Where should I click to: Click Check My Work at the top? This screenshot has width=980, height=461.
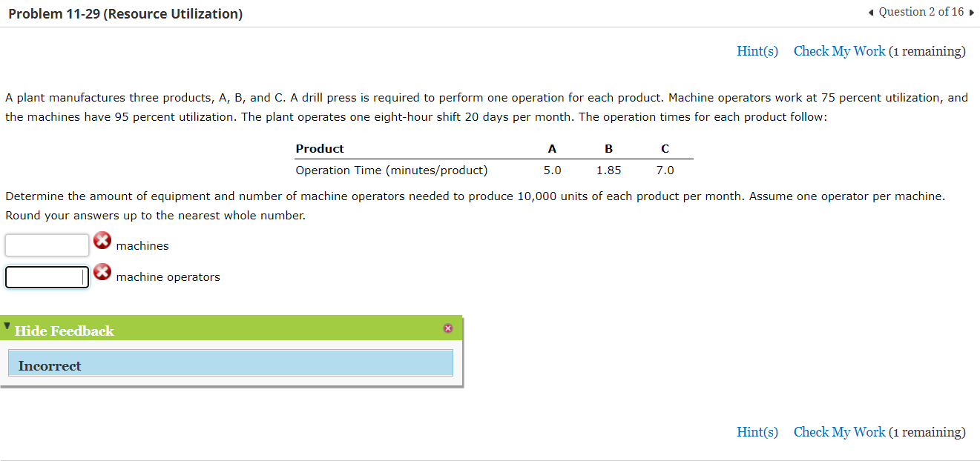[839, 50]
